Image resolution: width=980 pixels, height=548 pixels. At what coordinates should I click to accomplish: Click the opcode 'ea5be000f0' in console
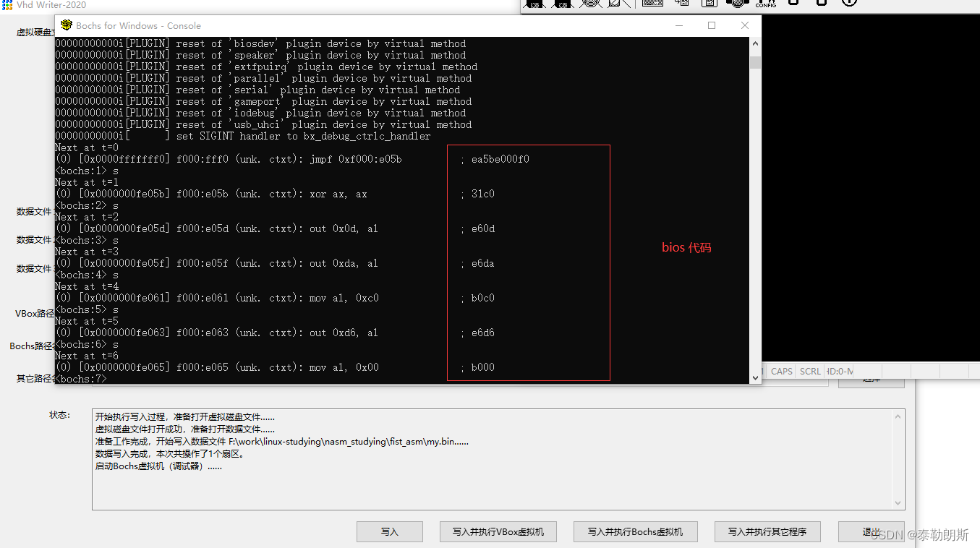(x=500, y=159)
